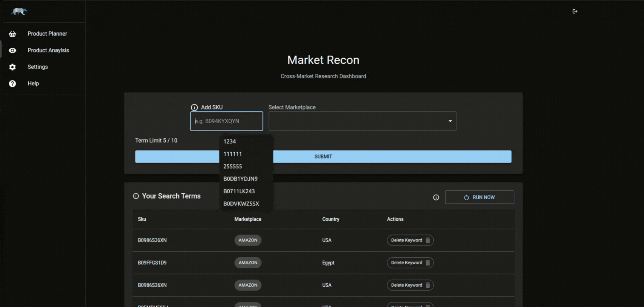This screenshot has height=307, width=644.
Task: Click AMAZON chip in first table row
Action: (x=248, y=240)
